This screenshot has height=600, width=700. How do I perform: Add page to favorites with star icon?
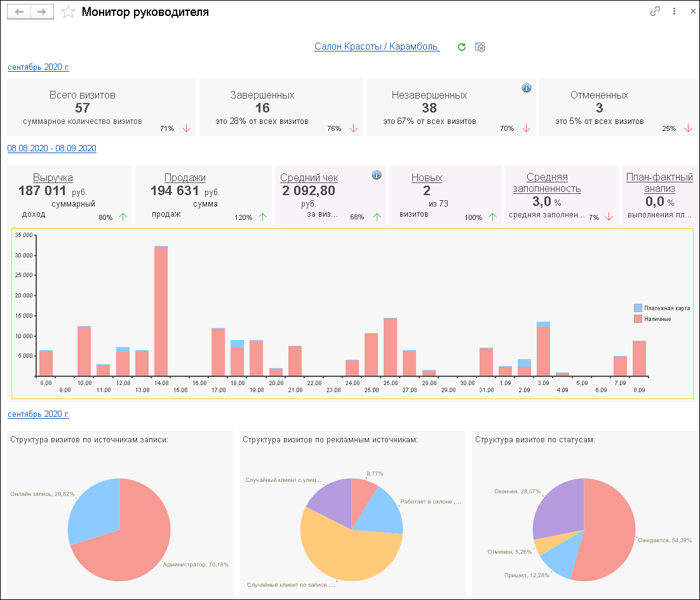pyautogui.click(x=68, y=12)
